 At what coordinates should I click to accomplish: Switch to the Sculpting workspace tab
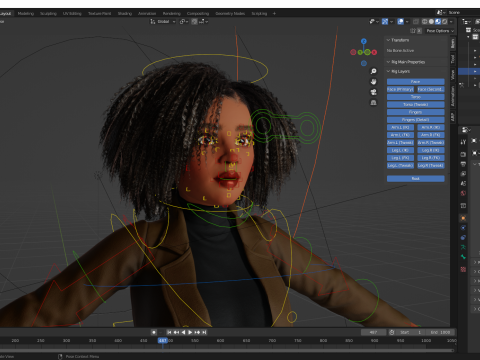coord(48,14)
